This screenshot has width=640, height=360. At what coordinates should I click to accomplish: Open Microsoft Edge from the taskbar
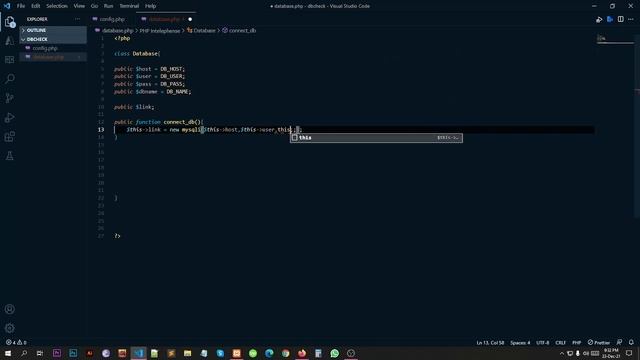click(269, 353)
